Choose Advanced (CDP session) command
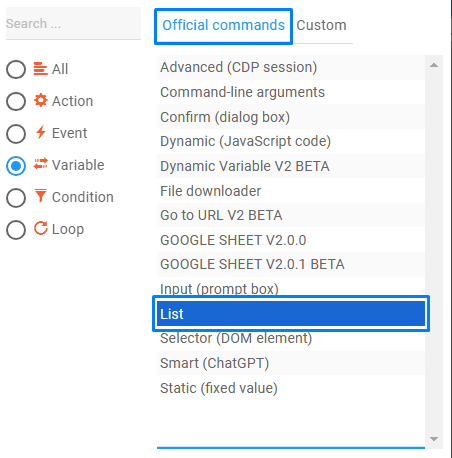Image resolution: width=452 pixels, height=458 pixels. click(291, 67)
